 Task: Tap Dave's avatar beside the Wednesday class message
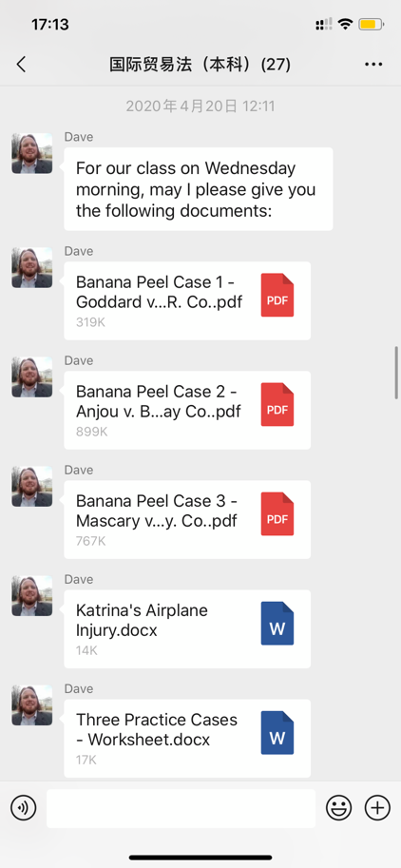[x=32, y=153]
